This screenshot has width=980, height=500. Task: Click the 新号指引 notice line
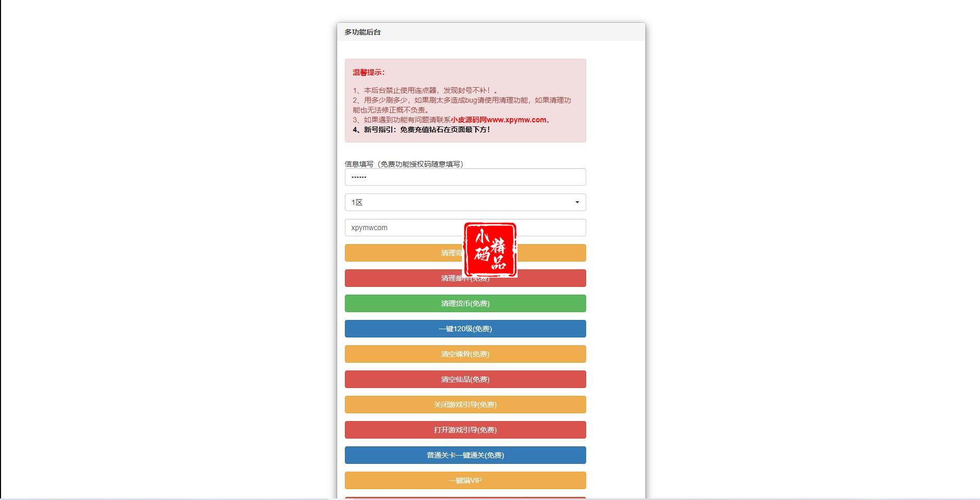[x=422, y=130]
